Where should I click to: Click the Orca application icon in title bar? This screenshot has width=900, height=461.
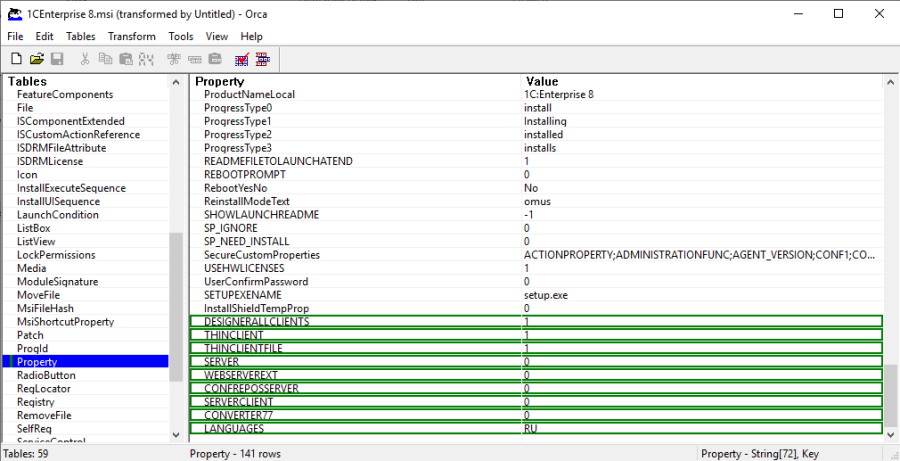click(14, 14)
